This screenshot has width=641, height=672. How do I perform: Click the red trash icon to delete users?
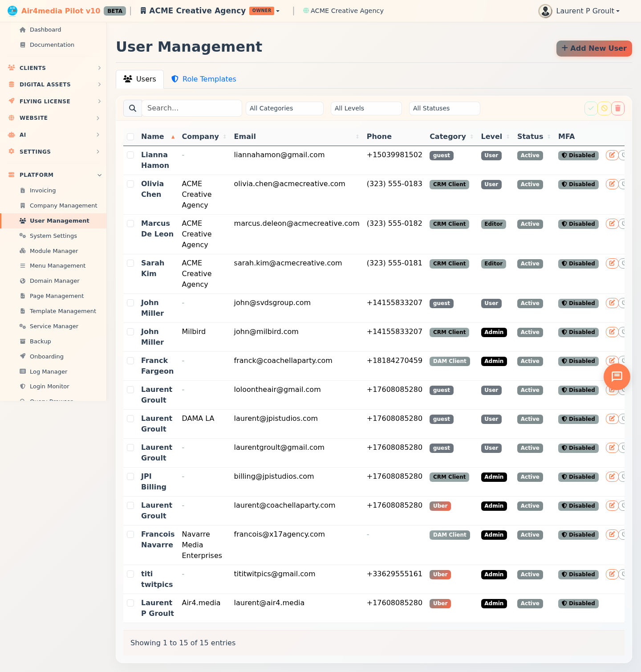pyautogui.click(x=618, y=108)
